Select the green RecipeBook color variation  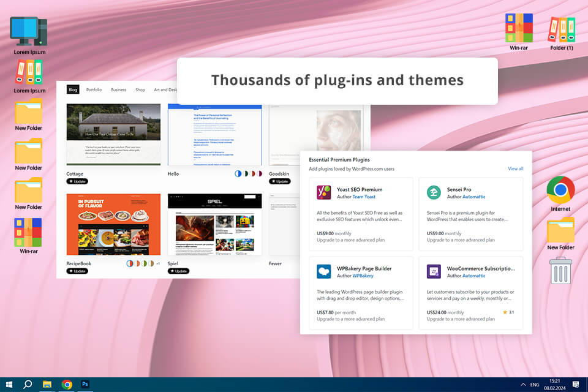[x=144, y=263]
